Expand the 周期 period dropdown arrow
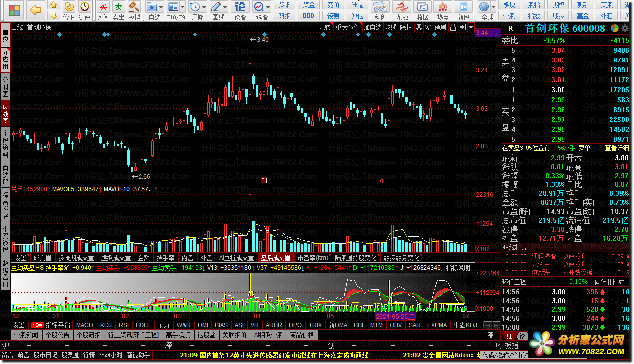 coord(204,7)
